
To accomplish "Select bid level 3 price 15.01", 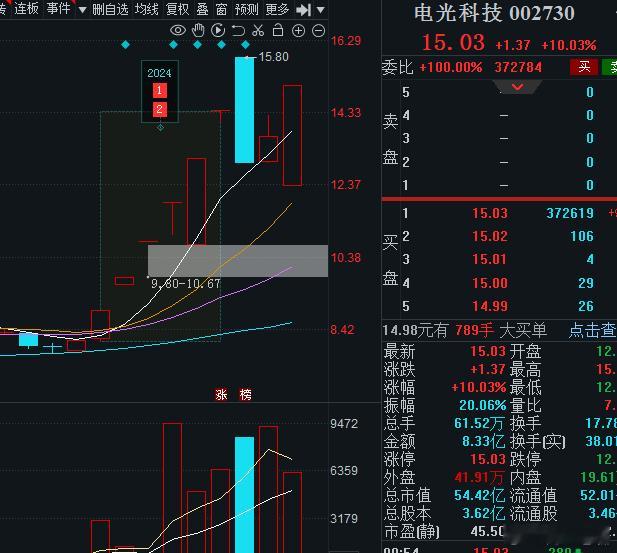I will pyautogui.click(x=490, y=259).
